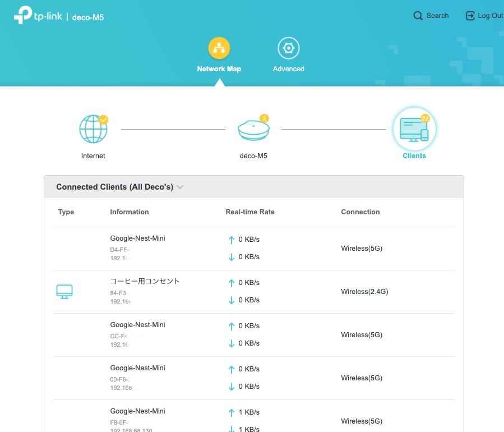Image resolution: width=504 pixels, height=432 pixels.
Task: Select the Internet globe icon
Action: (93, 129)
